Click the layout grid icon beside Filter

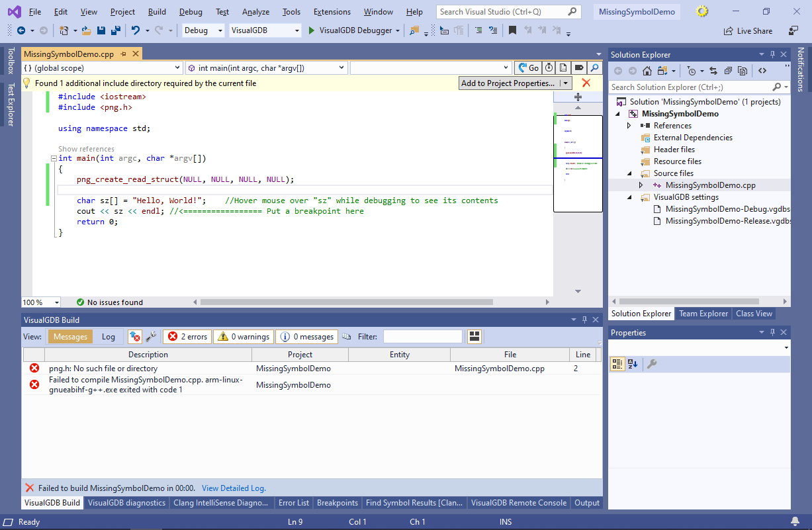click(474, 336)
